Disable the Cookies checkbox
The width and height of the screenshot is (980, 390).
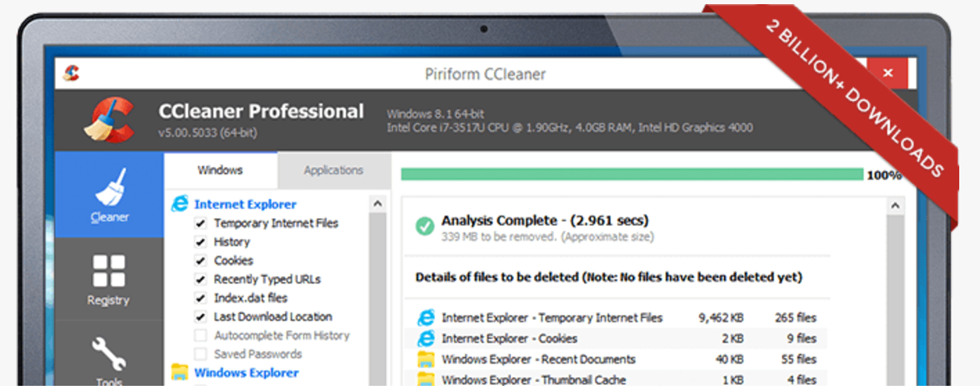[x=201, y=261]
